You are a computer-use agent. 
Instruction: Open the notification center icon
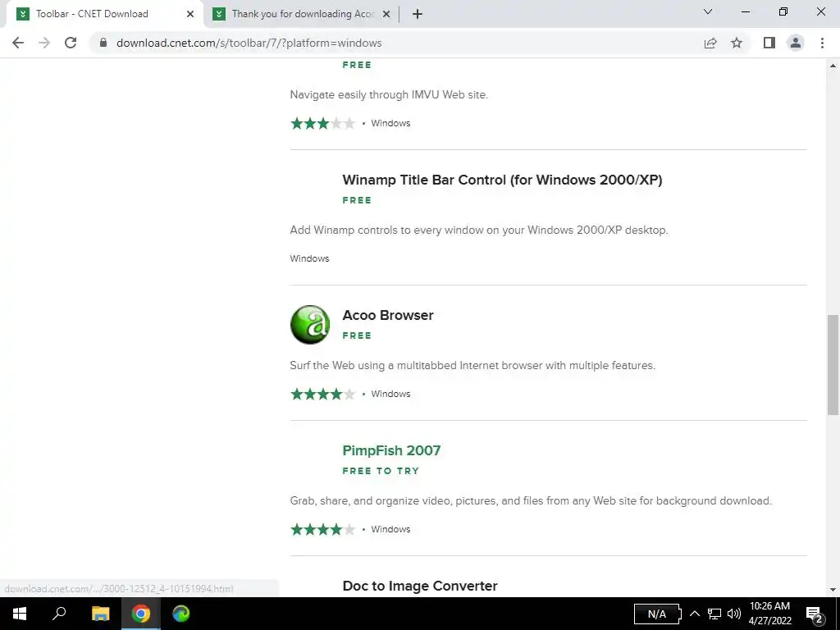tap(815, 614)
